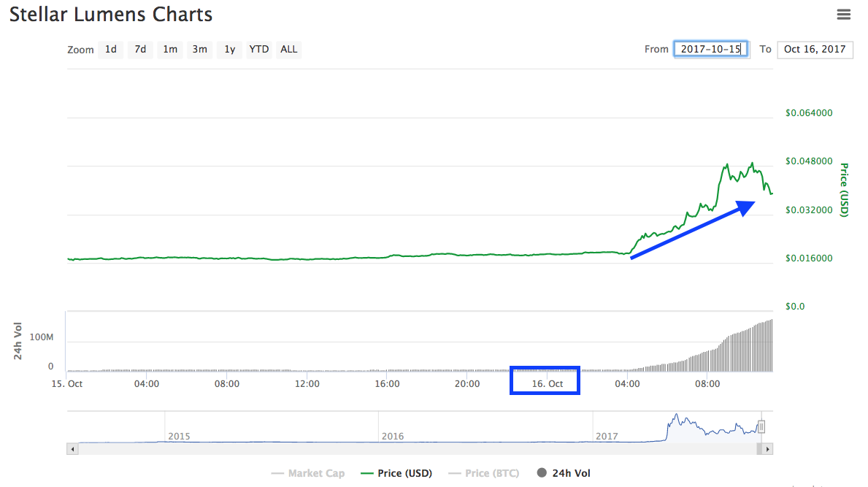
Task: Toggle 24h Vol series in legend
Action: click(x=564, y=473)
